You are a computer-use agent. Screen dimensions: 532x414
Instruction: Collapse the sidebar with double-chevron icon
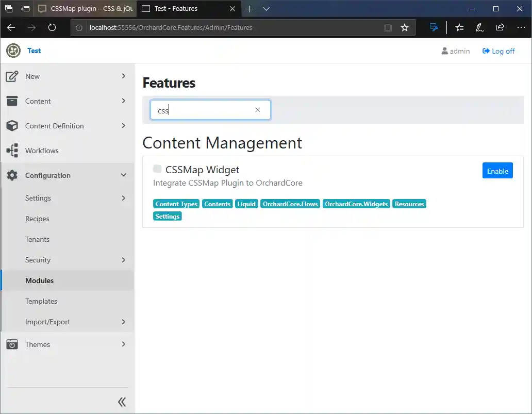point(122,402)
